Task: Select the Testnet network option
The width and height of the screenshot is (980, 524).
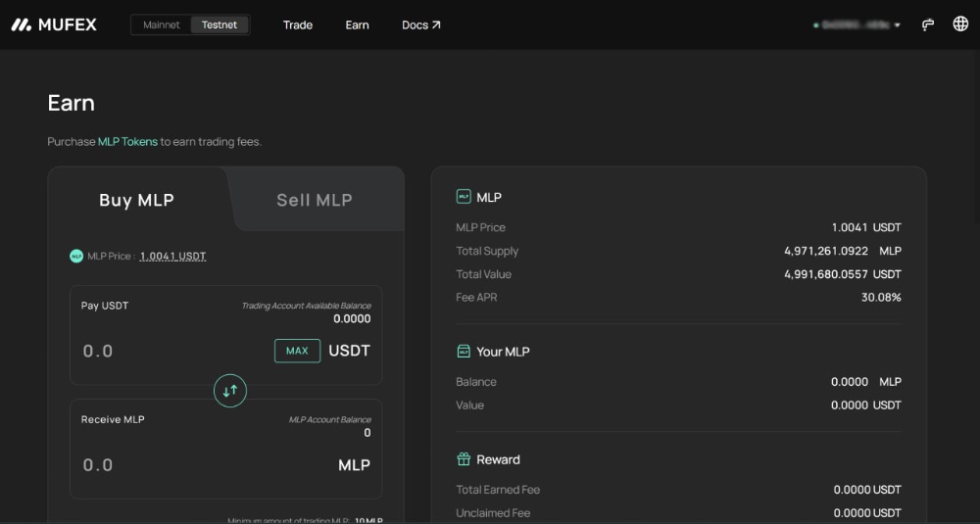Action: point(220,25)
